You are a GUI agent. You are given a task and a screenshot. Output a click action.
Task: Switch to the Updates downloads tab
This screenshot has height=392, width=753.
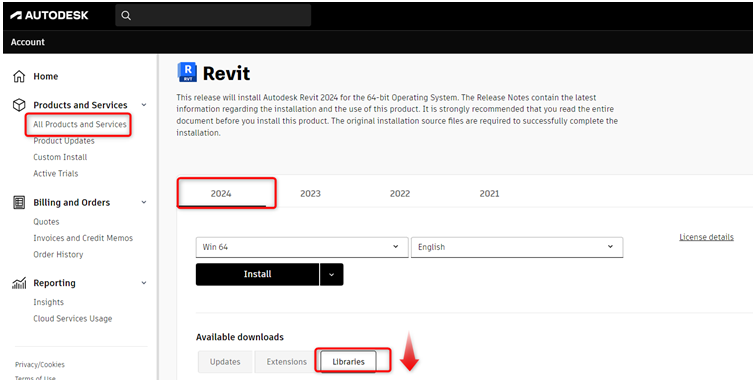(225, 362)
